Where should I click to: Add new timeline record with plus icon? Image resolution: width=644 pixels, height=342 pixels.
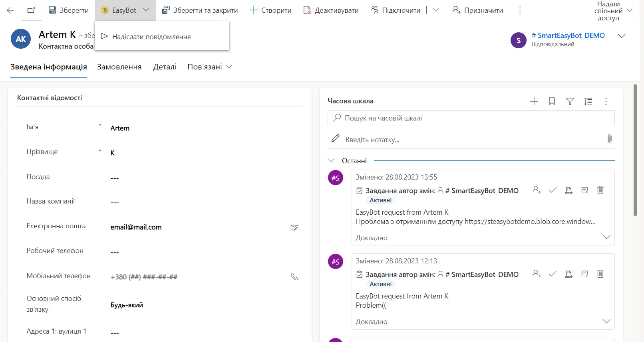(534, 101)
